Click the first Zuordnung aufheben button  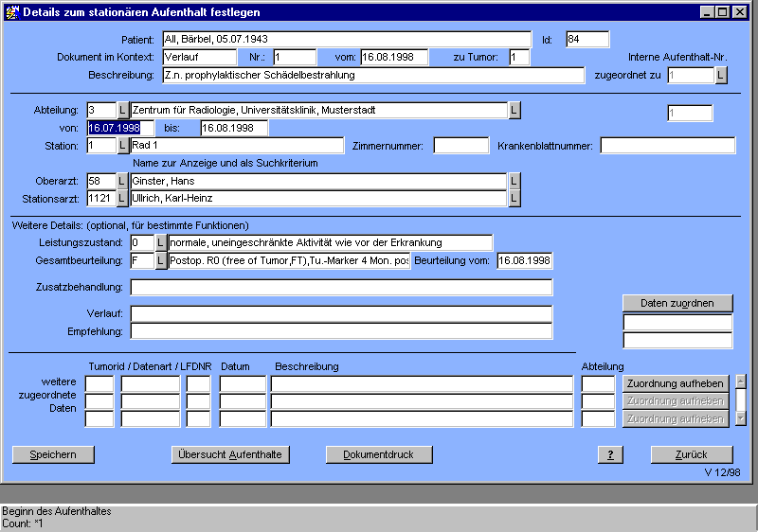click(677, 383)
